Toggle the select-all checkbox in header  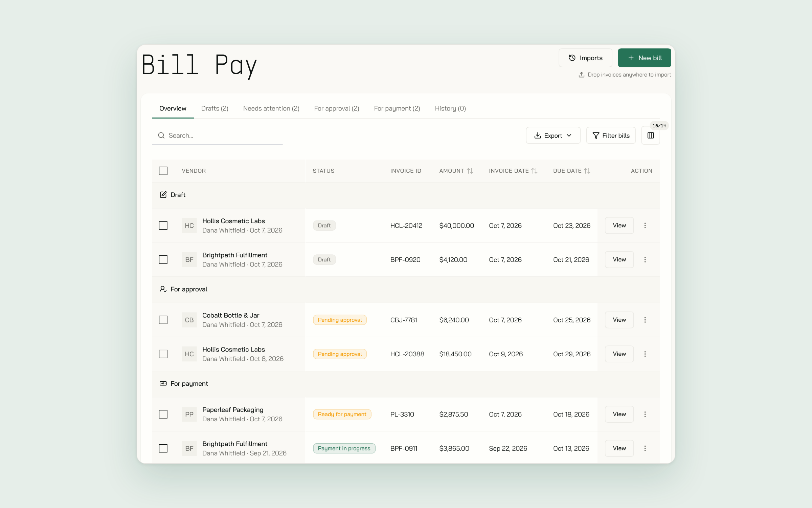click(163, 171)
